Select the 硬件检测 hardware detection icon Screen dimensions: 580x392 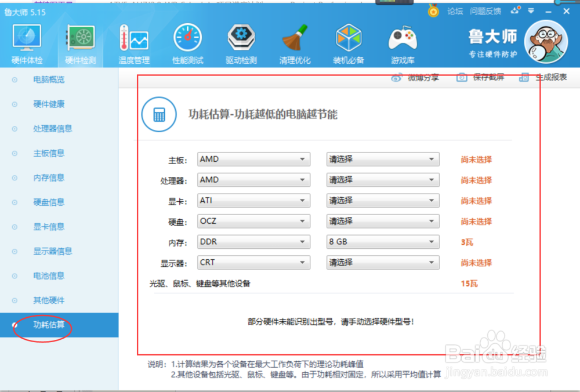click(x=81, y=38)
